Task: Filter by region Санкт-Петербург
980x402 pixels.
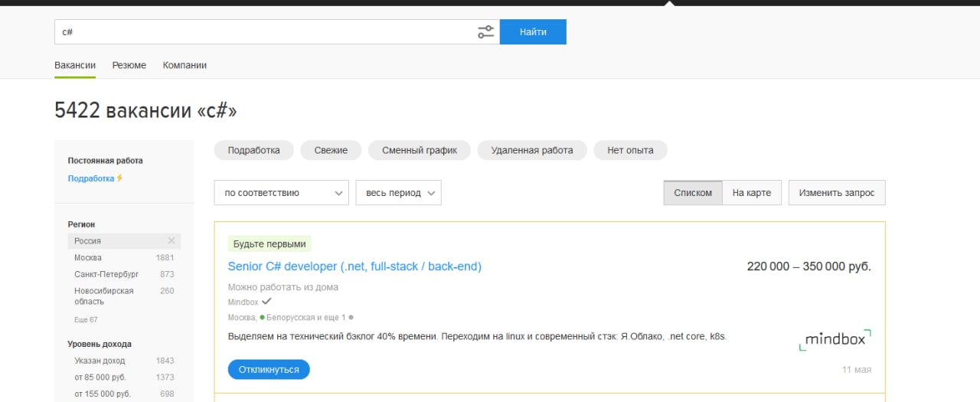Action: pyautogui.click(x=106, y=274)
